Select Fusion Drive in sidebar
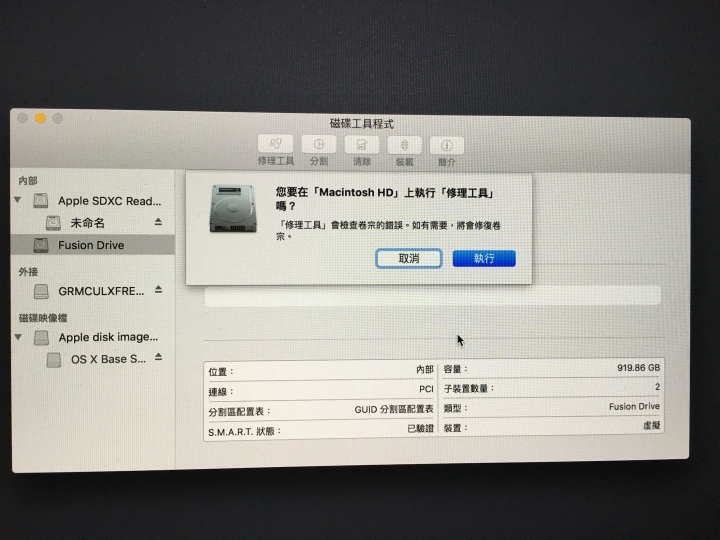Screen dimensions: 720x540 click(93, 245)
